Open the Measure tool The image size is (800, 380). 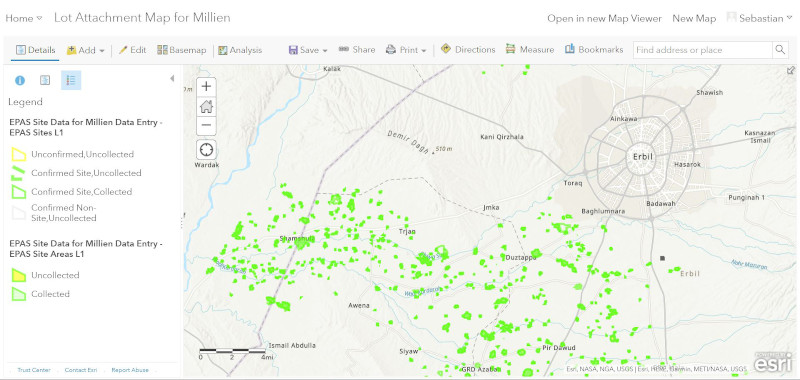[x=530, y=49]
